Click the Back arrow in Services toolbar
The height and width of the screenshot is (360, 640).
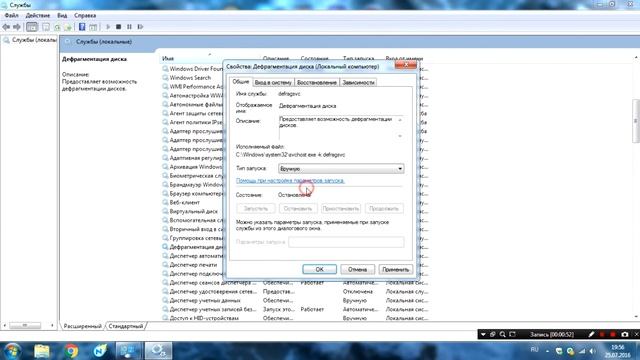[6, 27]
